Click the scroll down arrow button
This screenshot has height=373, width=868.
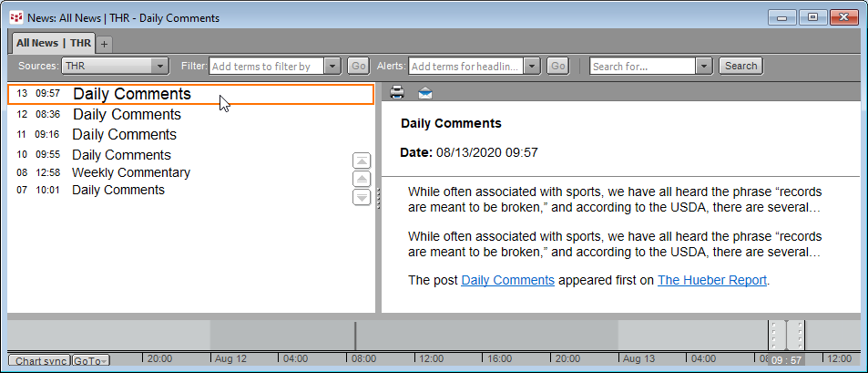pyautogui.click(x=362, y=197)
